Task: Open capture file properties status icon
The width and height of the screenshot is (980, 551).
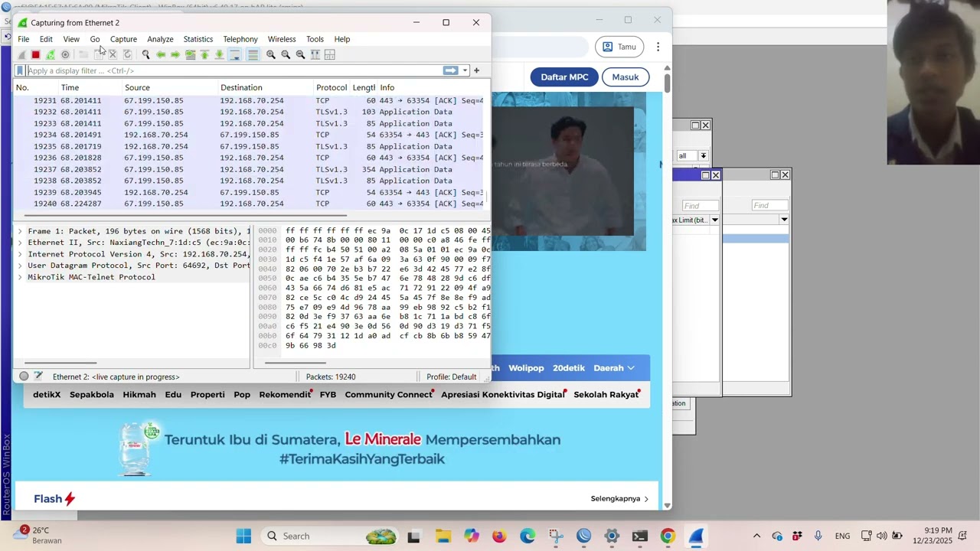Action: click(38, 377)
